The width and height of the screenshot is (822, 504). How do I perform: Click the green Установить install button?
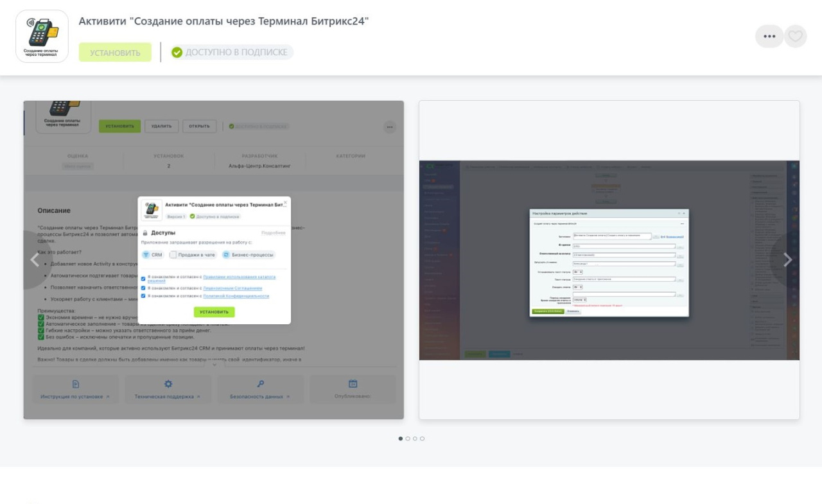click(115, 52)
